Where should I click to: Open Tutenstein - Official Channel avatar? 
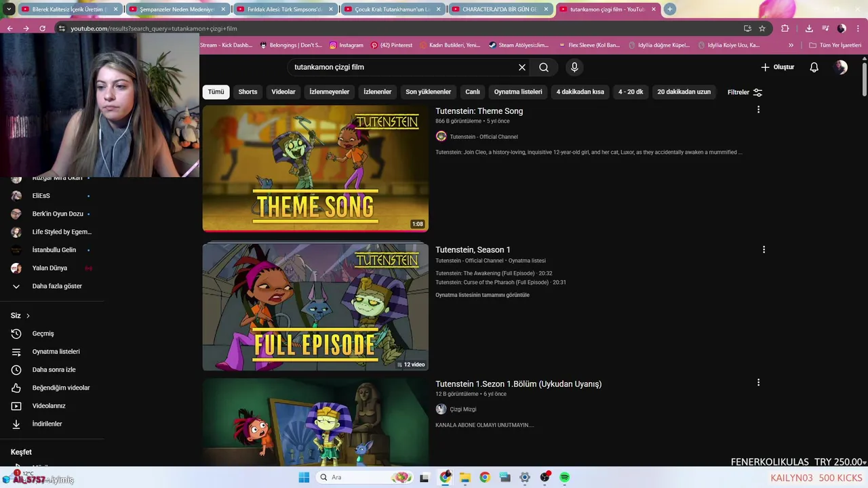click(441, 136)
